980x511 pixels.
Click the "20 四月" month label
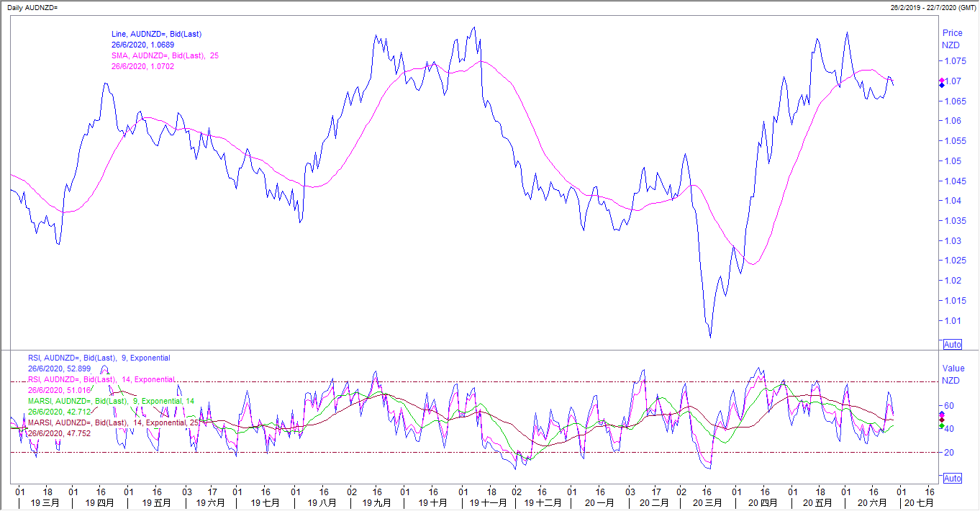pos(763,503)
